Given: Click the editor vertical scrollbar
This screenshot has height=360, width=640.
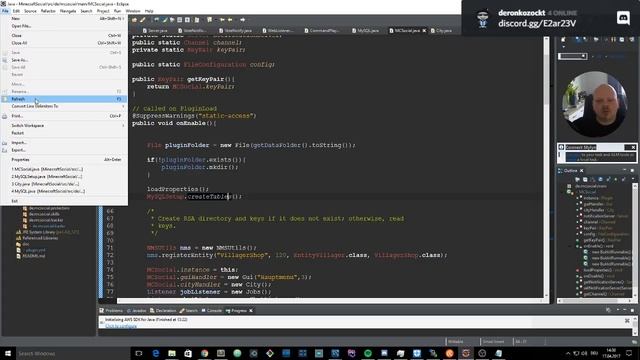Looking at the screenshot, I should [547, 167].
